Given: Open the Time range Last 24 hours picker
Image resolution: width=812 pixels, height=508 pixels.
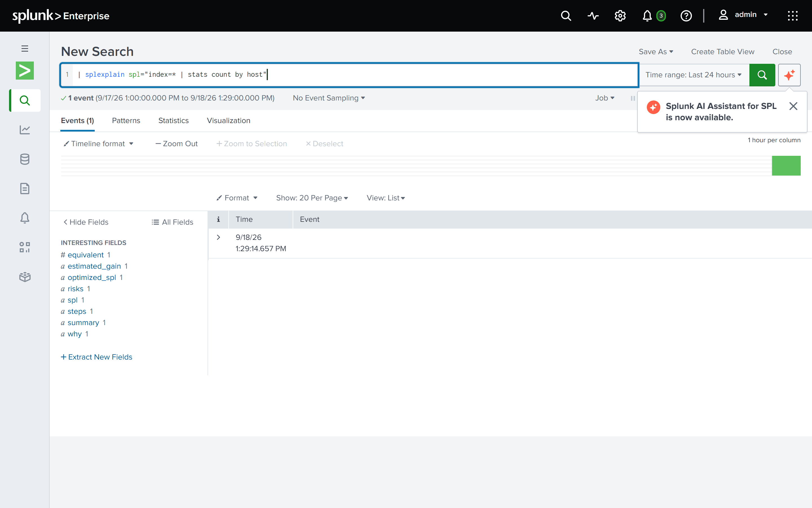Looking at the screenshot, I should point(694,75).
